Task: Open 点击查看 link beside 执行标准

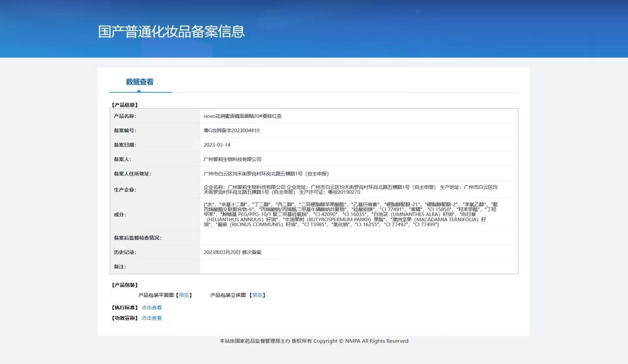Action: [x=152, y=308]
